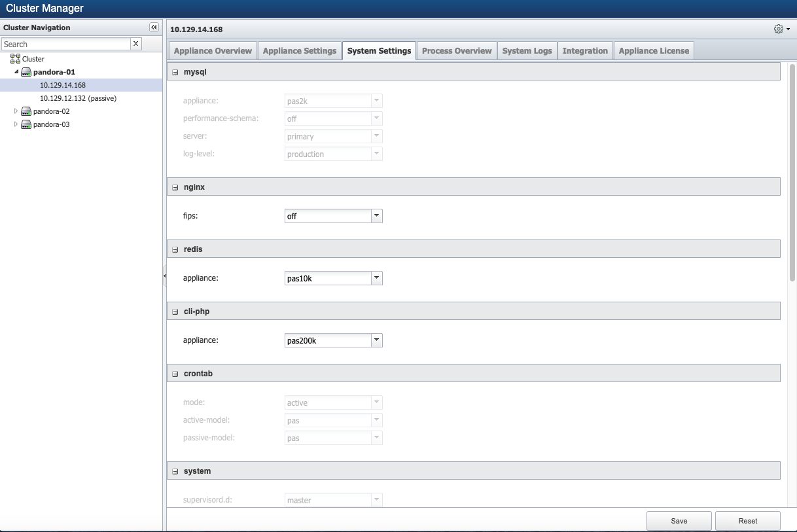
Task: Click in the navigation Search field
Action: click(66, 44)
